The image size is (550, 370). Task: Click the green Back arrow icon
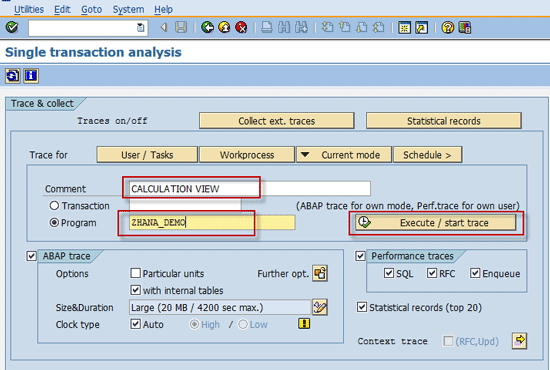(207, 27)
